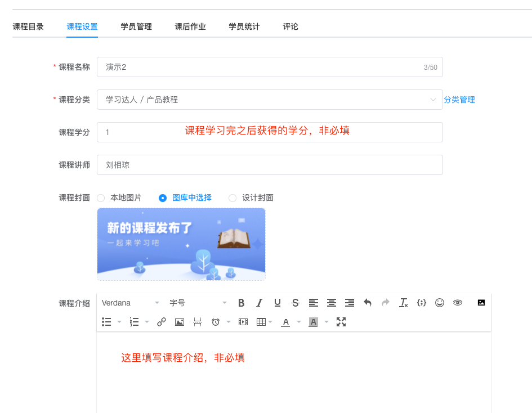This screenshot has height=413, width=532.
Task: Enter fullscreen editing mode
Action: click(x=341, y=322)
